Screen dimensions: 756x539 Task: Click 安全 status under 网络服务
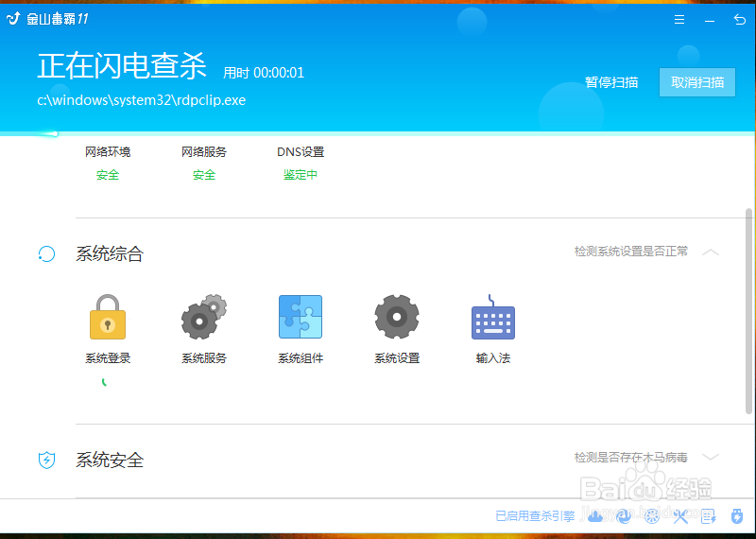tap(204, 175)
